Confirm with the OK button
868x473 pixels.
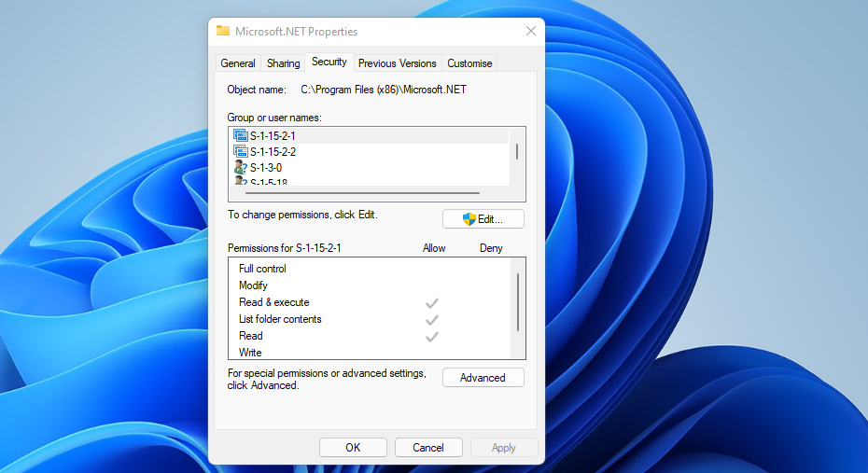point(353,448)
